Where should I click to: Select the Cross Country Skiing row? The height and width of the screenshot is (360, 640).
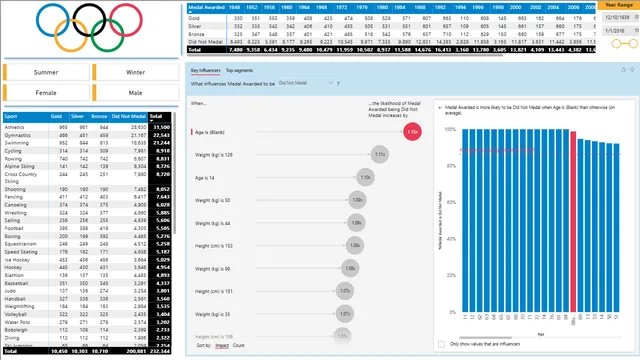click(87, 178)
